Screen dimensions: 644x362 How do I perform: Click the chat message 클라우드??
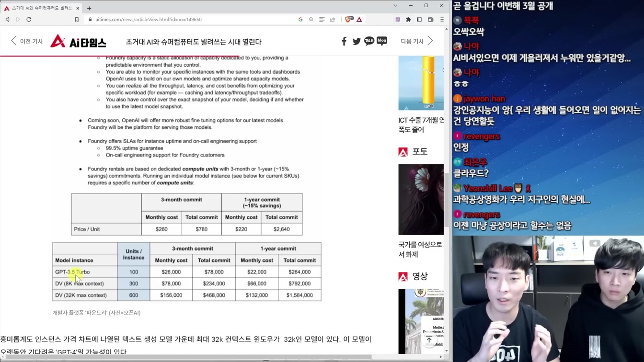pos(471,173)
